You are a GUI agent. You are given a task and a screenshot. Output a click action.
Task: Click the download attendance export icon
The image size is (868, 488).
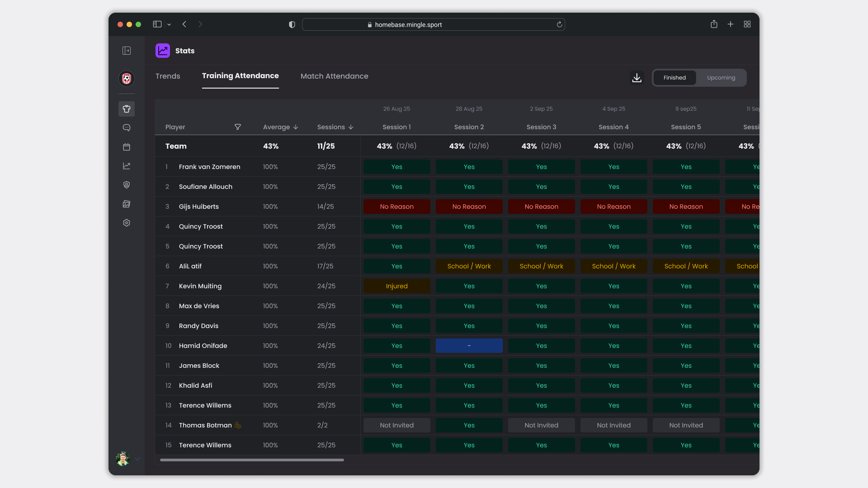tap(637, 78)
